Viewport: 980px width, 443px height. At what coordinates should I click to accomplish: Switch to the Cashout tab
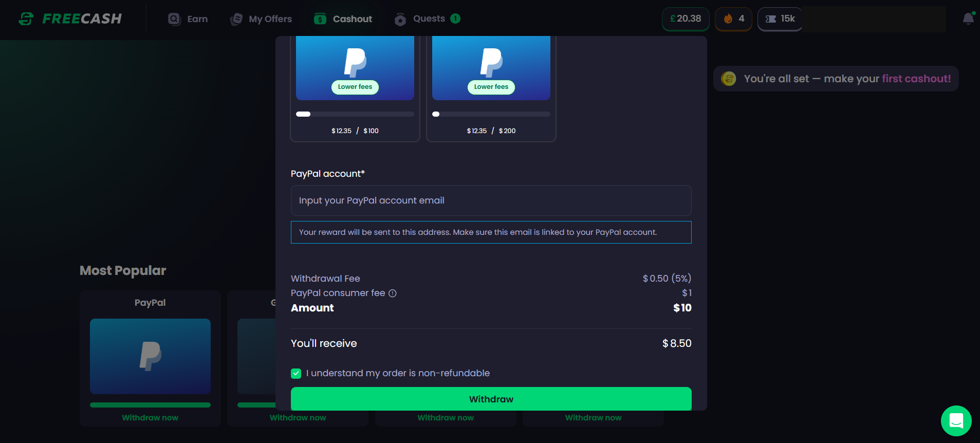[343, 19]
